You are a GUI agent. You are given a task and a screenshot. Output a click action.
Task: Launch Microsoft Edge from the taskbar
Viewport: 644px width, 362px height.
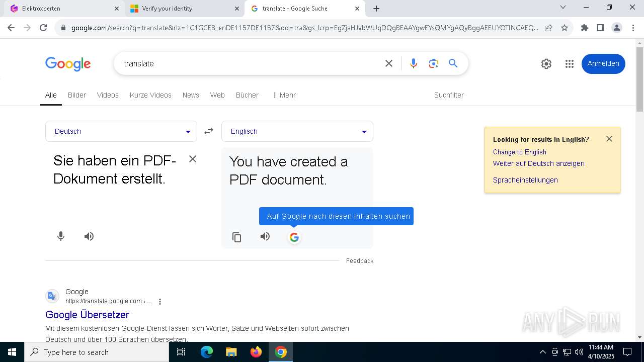click(x=207, y=352)
